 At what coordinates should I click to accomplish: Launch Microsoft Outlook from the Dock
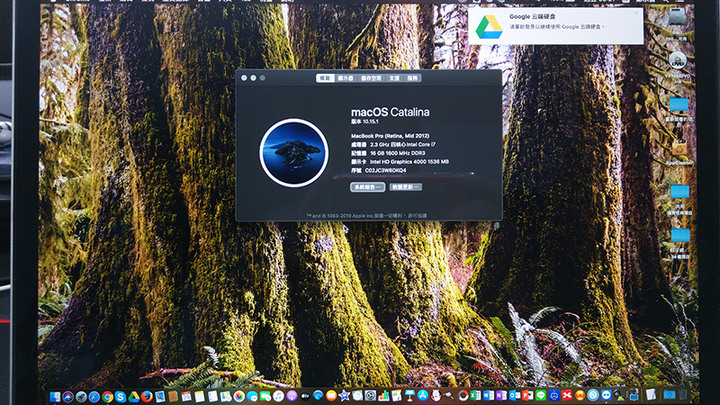515,396
